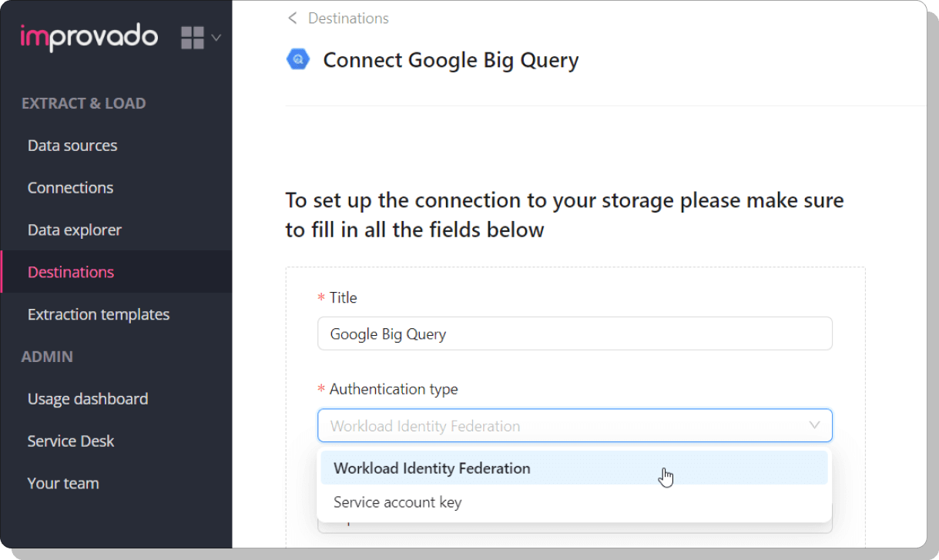Choose Service account key option
Viewport: 939px width, 560px height.
coord(397,502)
